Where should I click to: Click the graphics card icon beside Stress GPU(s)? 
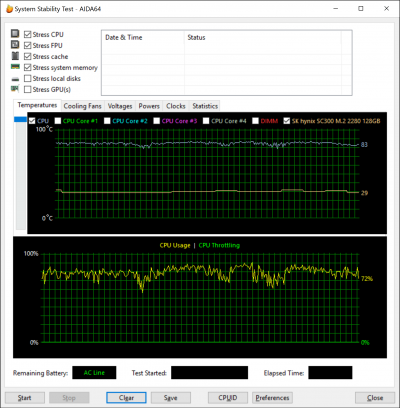[x=15, y=89]
